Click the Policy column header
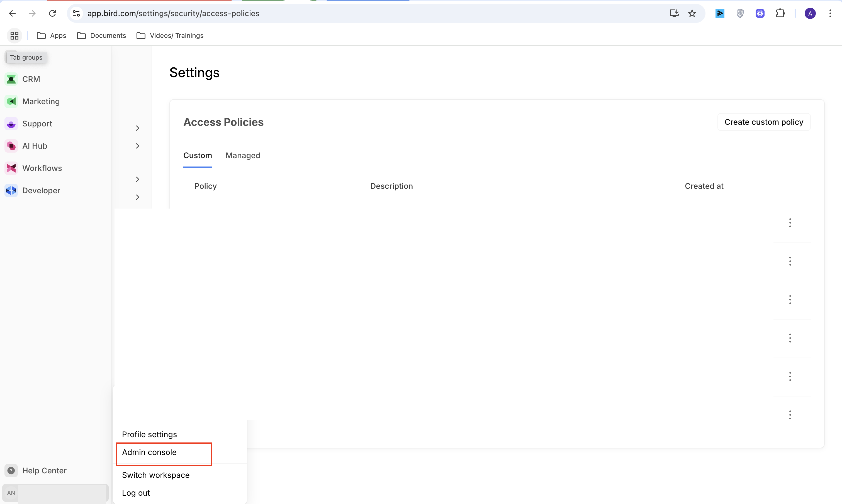Viewport: 842px width, 504px height. 206,186
